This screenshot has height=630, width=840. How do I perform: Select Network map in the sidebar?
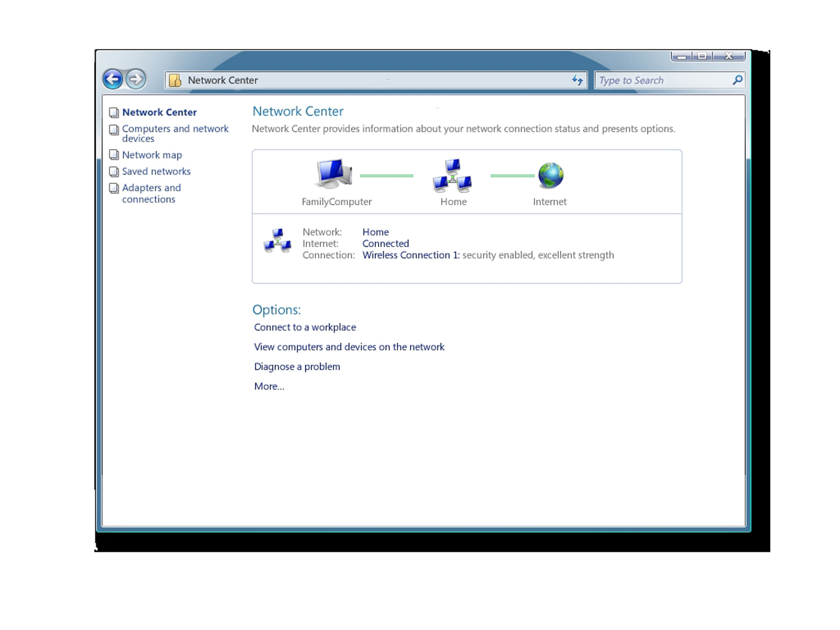(152, 155)
